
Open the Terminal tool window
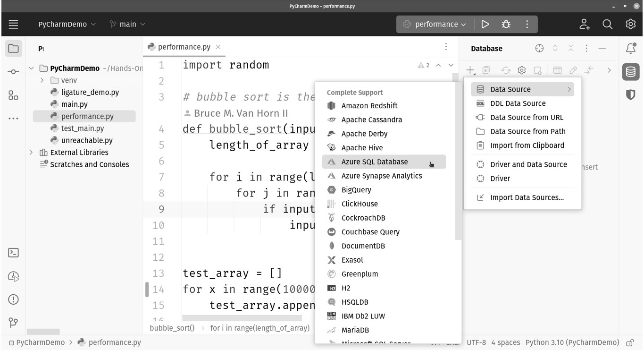[13, 253]
